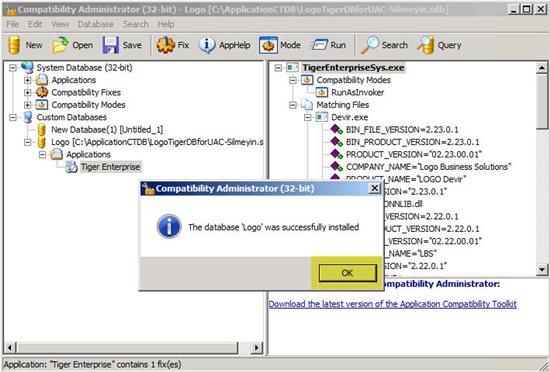Select the BIN_PRODUCT_VERSION=2.23.0.1 row
The height and width of the screenshot is (372, 550).
point(412,142)
